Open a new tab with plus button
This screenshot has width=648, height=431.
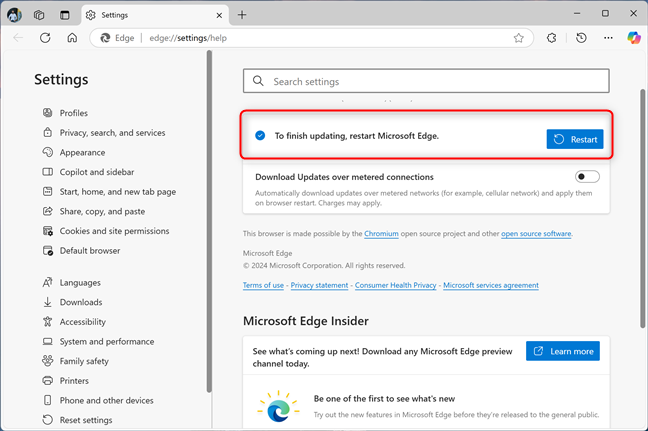click(242, 15)
